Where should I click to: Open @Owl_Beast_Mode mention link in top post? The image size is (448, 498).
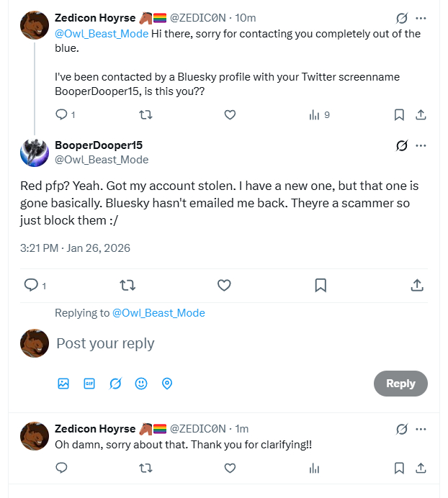tap(102, 34)
